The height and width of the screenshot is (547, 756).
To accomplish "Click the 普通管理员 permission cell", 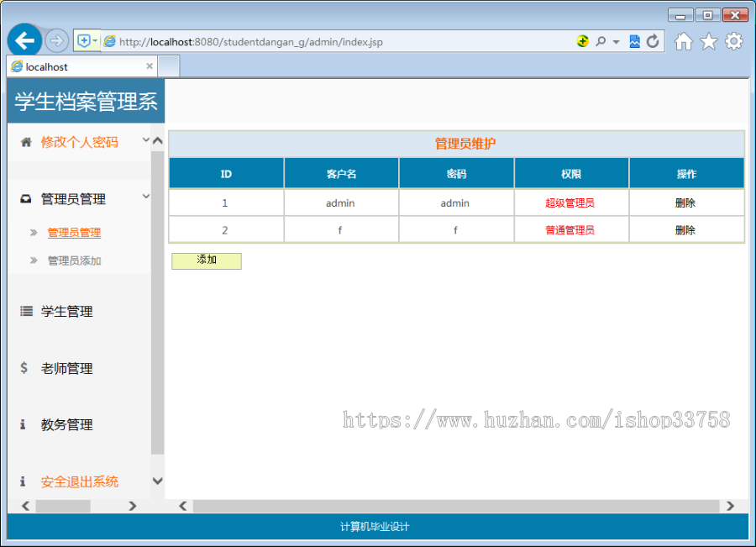I will [x=570, y=230].
